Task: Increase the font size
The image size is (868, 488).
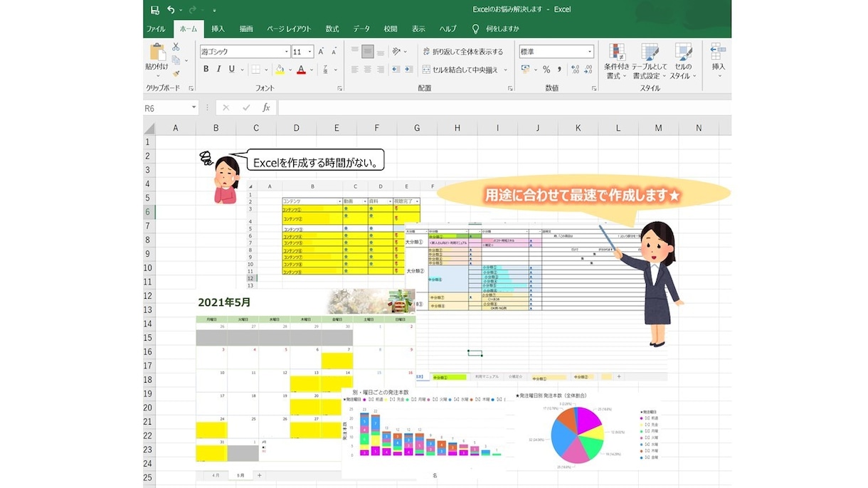Action: tap(322, 51)
